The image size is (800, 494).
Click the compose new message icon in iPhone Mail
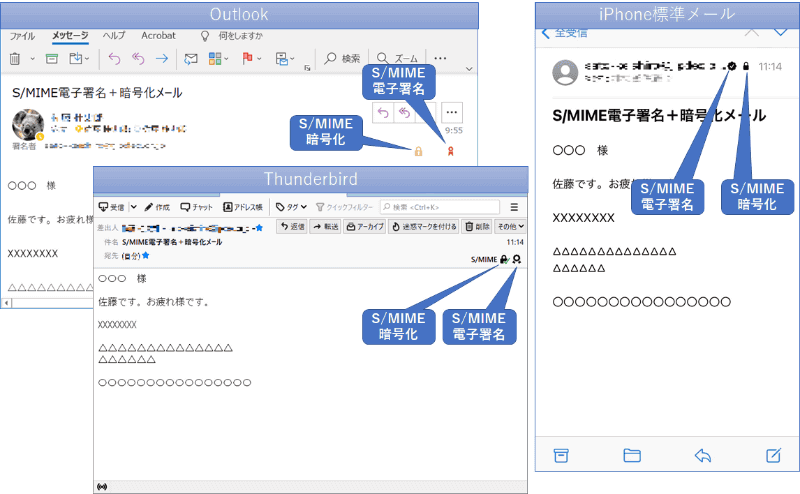point(773,455)
